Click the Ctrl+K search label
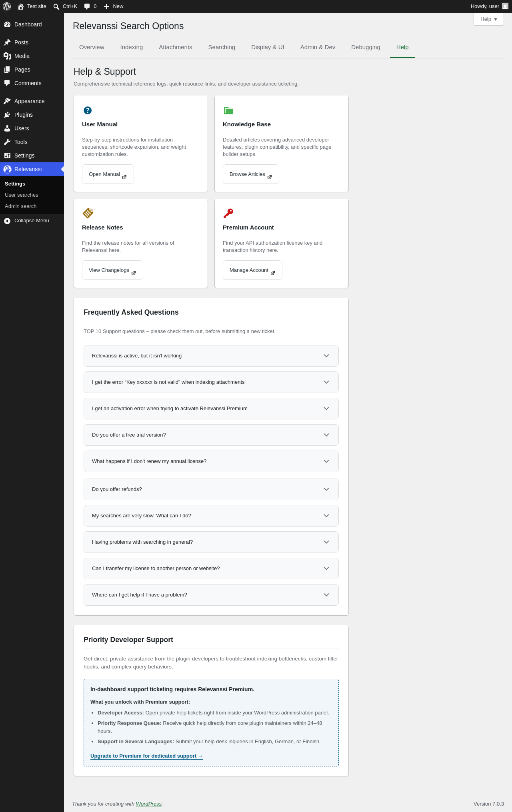The width and height of the screenshot is (512, 812). point(70,6)
